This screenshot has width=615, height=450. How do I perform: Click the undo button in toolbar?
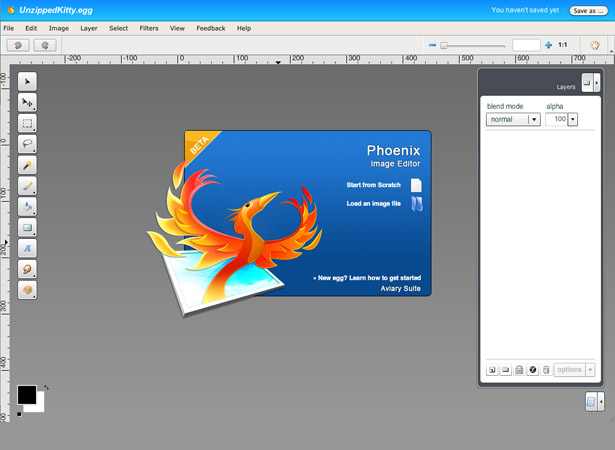(x=18, y=45)
